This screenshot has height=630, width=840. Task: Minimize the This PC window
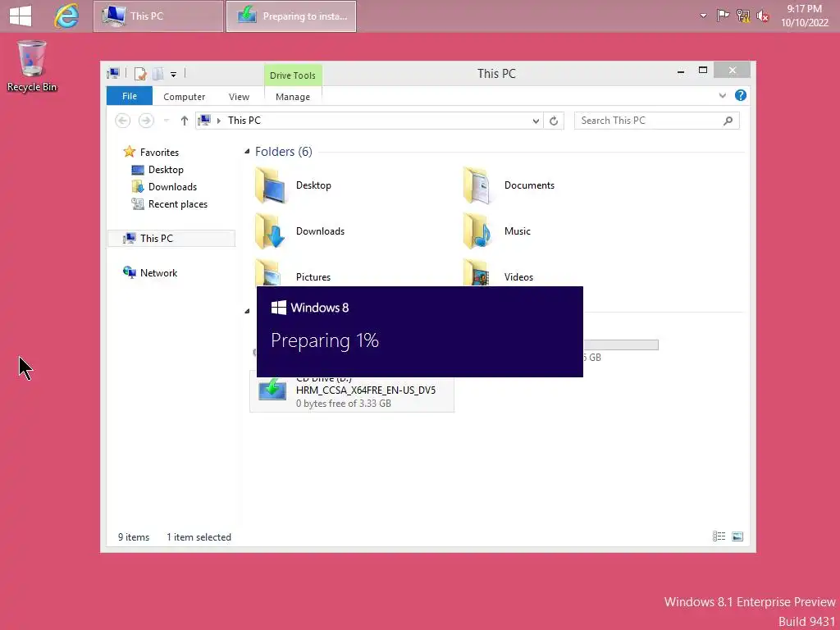coord(681,71)
